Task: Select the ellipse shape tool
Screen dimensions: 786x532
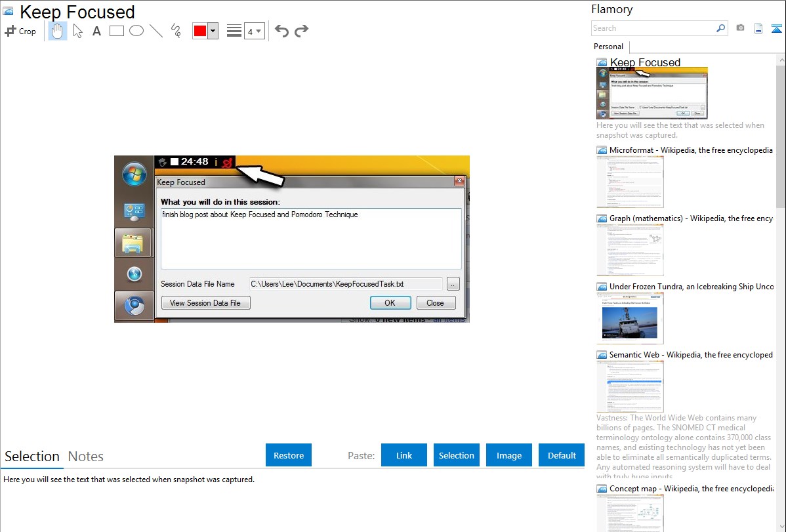Action: (136, 31)
